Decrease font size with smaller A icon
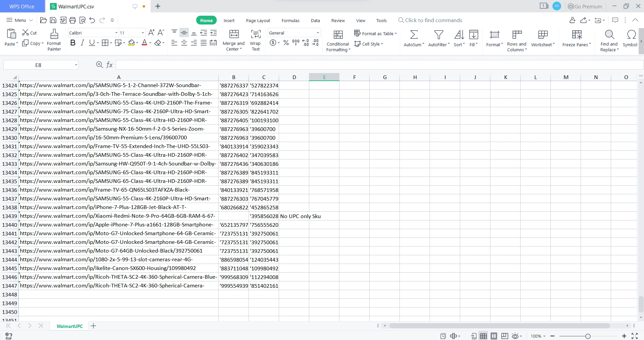Viewport: 644px width, 340px height. [x=161, y=32]
